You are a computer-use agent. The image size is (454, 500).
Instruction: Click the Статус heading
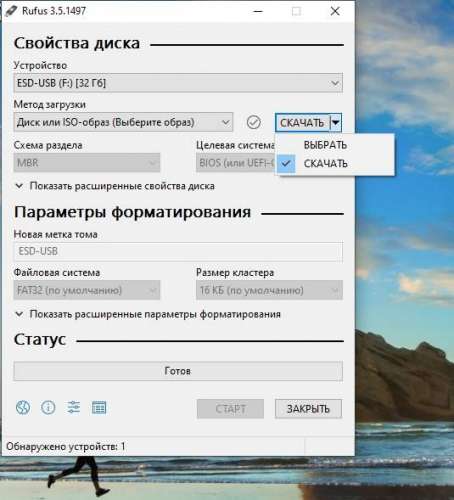pyautogui.click(x=40, y=340)
